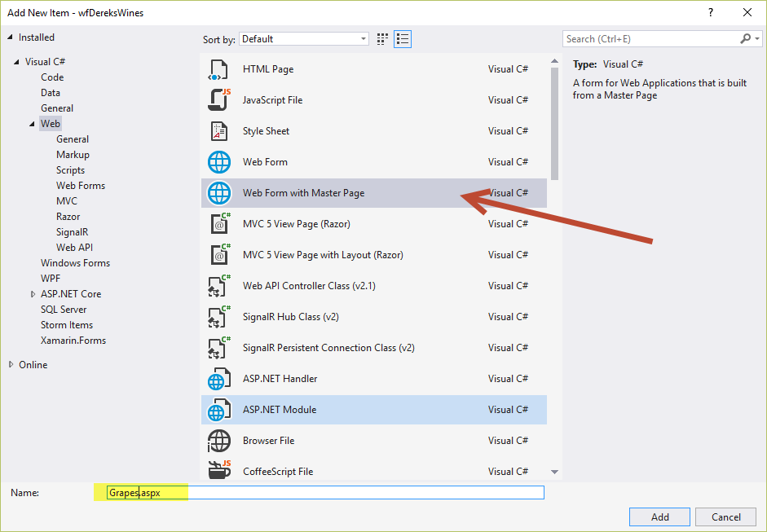Image resolution: width=767 pixels, height=532 pixels.
Task: Select the Data category
Action: point(51,93)
